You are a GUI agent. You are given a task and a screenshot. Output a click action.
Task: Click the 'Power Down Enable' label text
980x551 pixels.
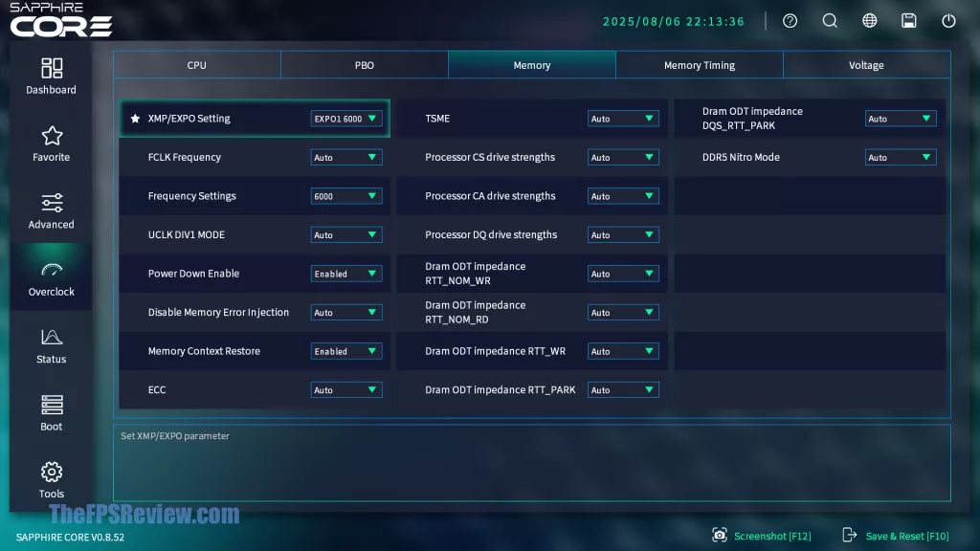click(x=193, y=274)
